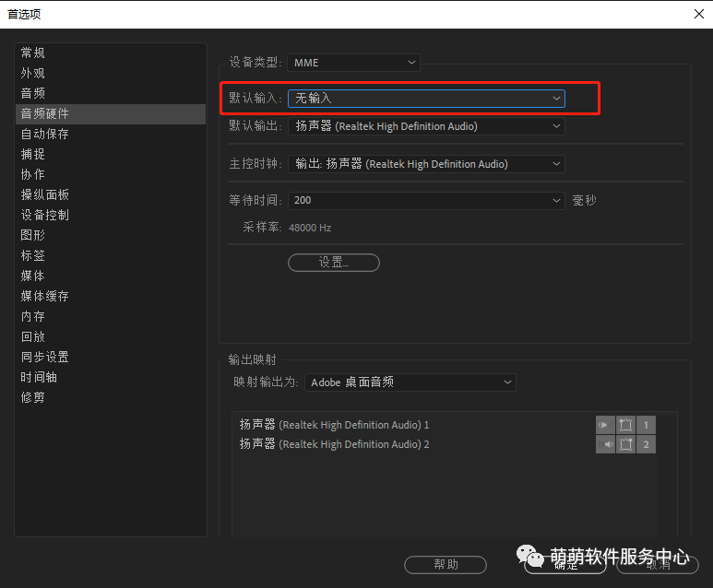Open the 设备类型 MME dropdown
Viewport: 713px width, 588px height.
353,63
